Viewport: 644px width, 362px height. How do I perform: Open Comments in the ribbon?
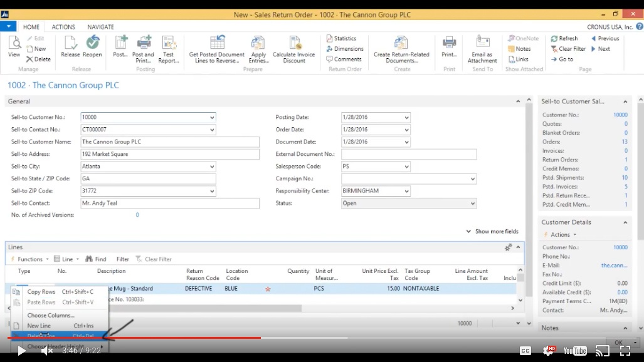(344, 59)
